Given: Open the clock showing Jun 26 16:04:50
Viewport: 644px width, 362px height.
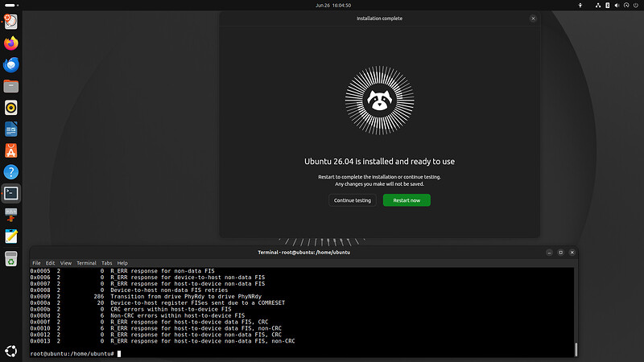Looking at the screenshot, I should [333, 6].
